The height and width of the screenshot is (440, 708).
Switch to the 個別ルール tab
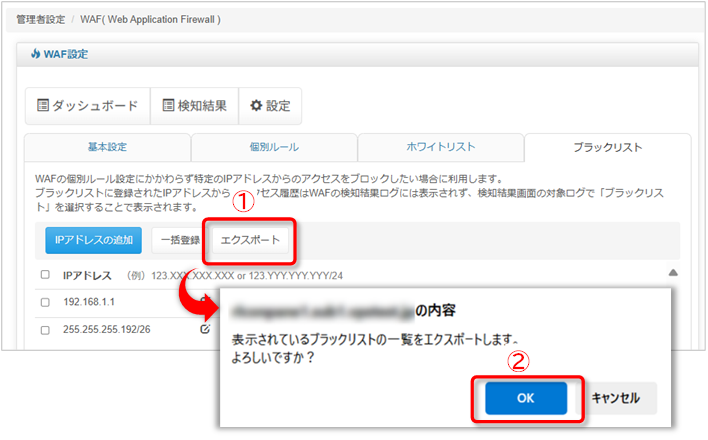click(274, 147)
